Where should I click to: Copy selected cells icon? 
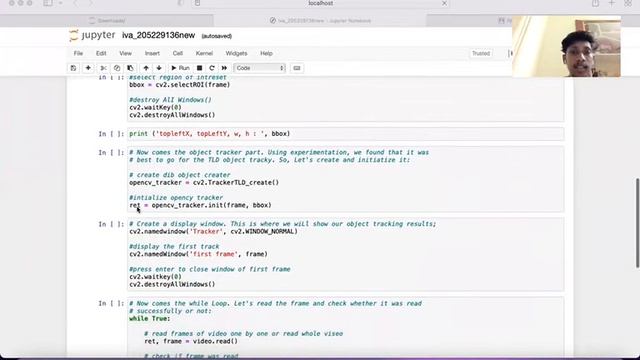[117, 68]
